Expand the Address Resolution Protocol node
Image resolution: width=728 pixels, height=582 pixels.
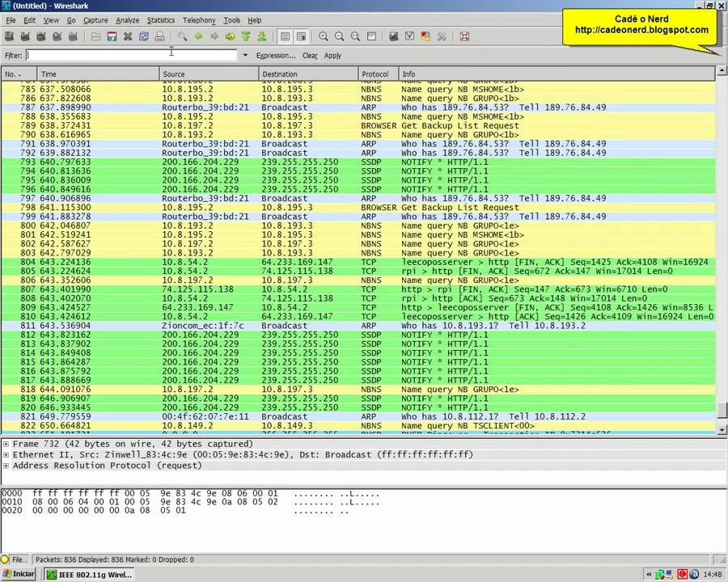point(6,466)
